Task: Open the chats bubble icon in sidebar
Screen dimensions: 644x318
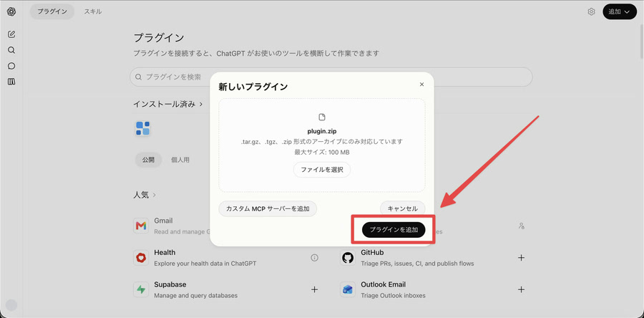Action: point(11,66)
